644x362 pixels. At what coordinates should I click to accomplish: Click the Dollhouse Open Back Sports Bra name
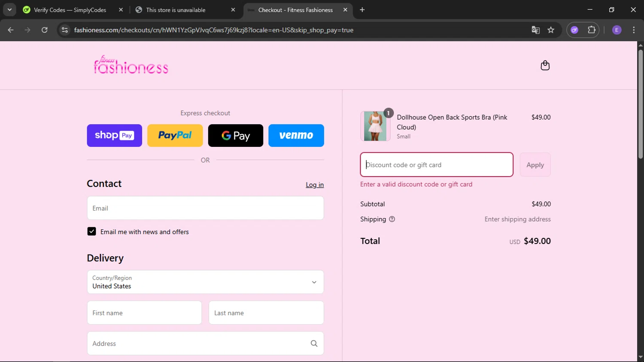click(452, 122)
